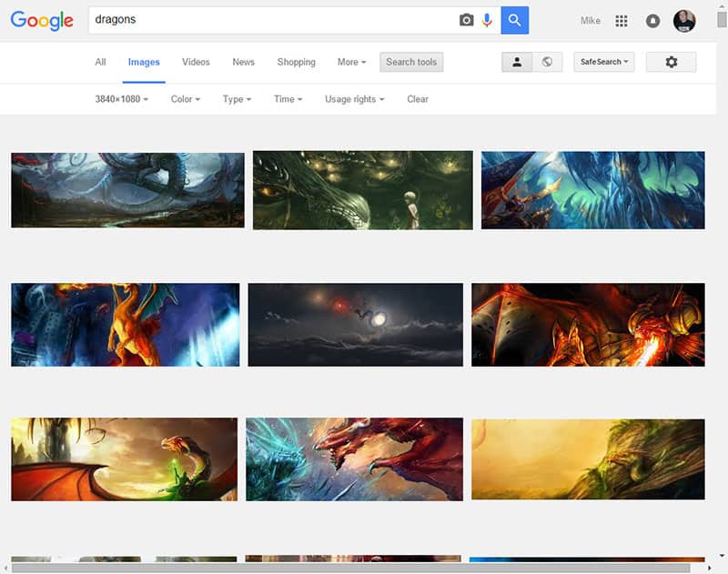
Task: Click the scroll down arrow
Action: [722, 556]
